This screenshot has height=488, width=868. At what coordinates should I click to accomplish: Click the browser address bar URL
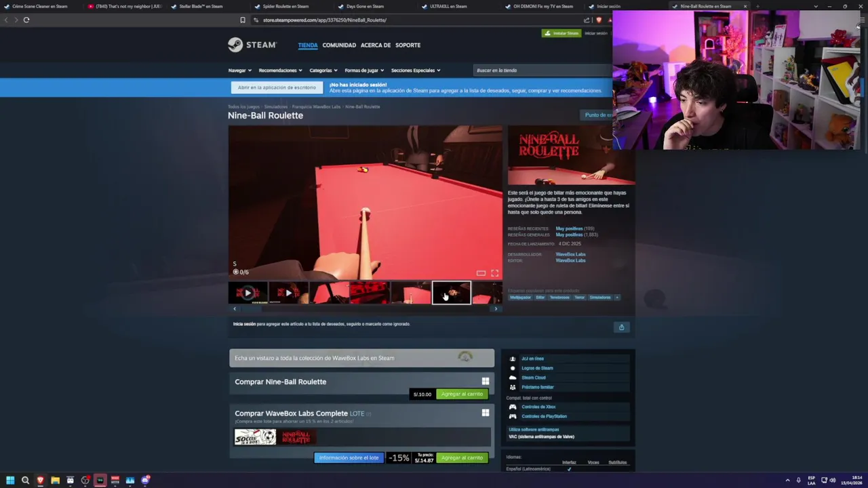(x=325, y=20)
